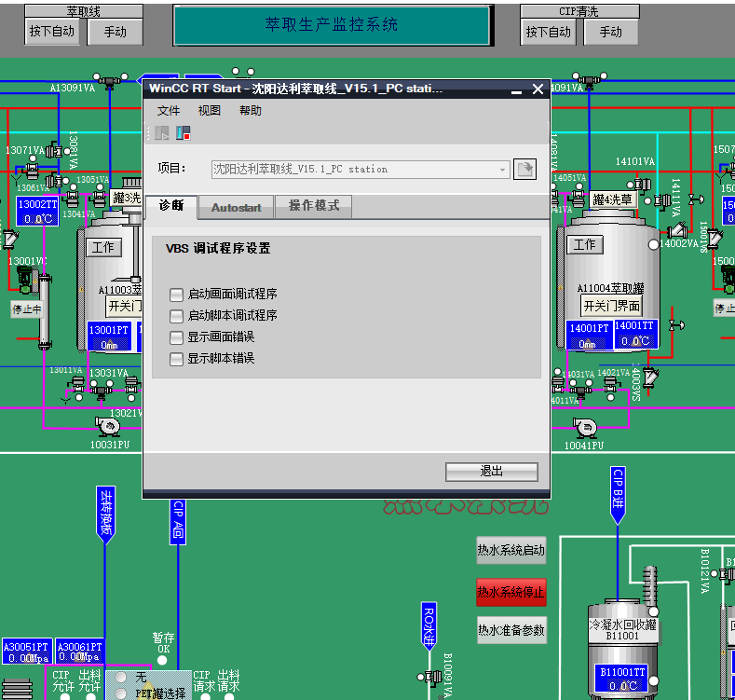Enable 启动画面调试程序 checkbox
This screenshot has width=735, height=700.
pyautogui.click(x=176, y=295)
